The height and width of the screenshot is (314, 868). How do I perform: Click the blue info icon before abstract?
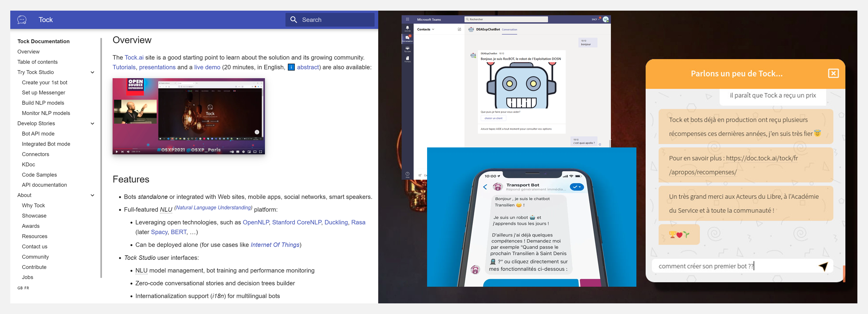pos(291,67)
